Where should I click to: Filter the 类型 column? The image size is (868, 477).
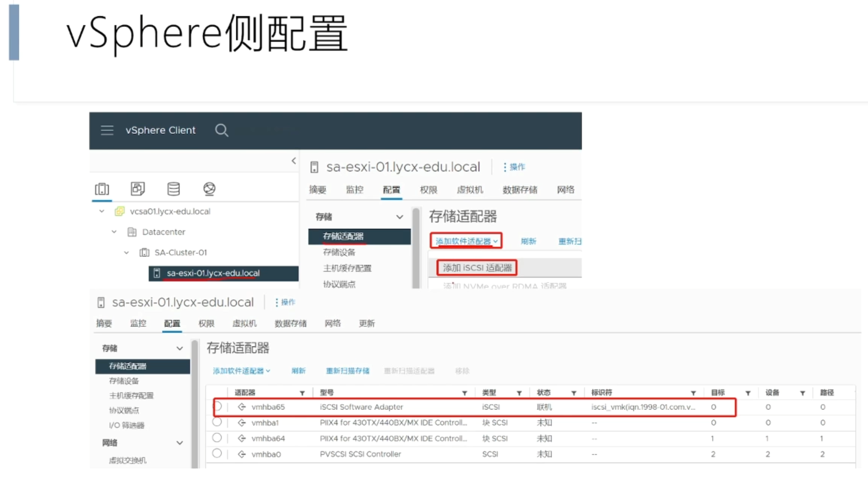pyautogui.click(x=519, y=393)
